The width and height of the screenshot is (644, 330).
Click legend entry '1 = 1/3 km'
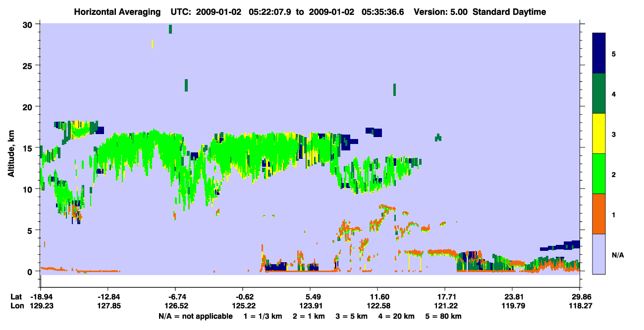264,316
